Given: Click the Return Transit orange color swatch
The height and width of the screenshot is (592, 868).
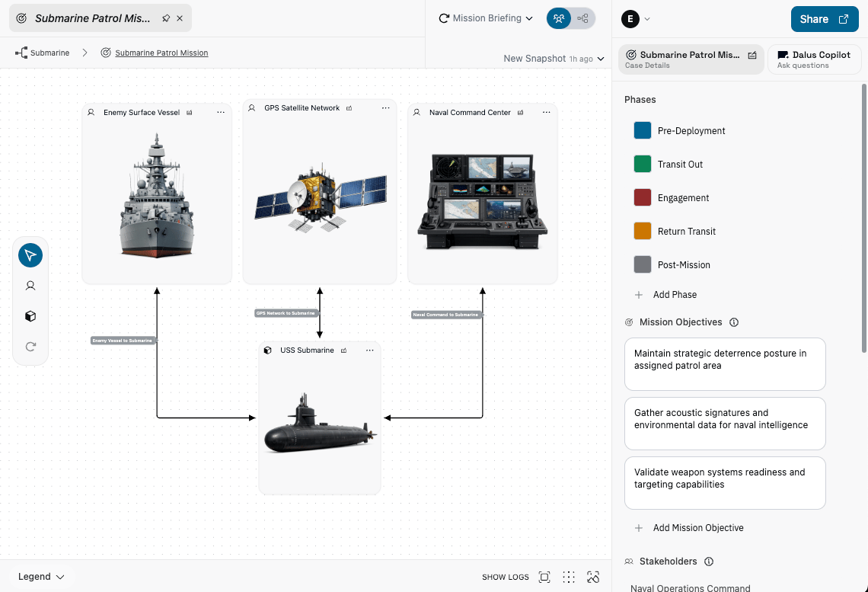Looking at the screenshot, I should 642,231.
